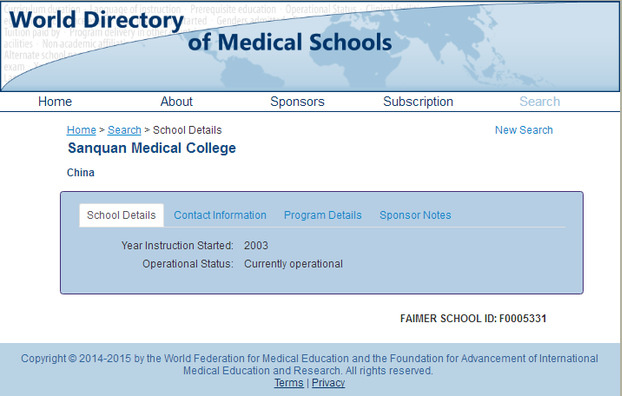
Task: Switch to the Contact Information tab
Action: 220,215
